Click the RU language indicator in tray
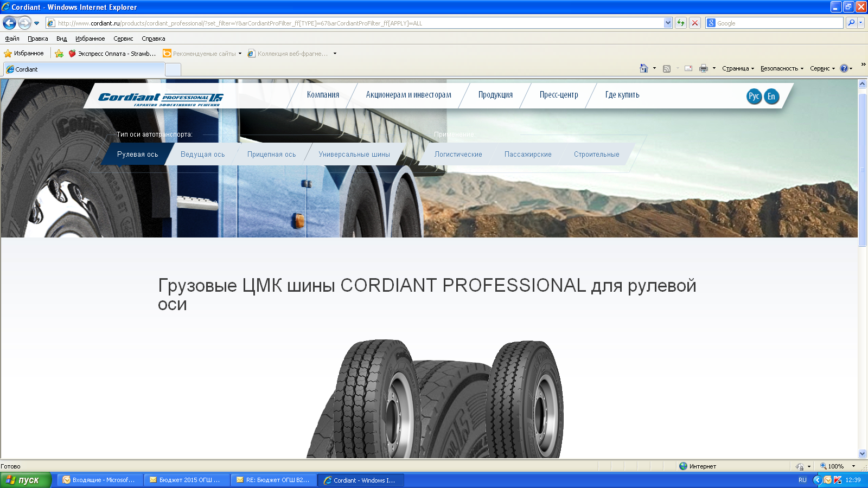 tap(802, 480)
